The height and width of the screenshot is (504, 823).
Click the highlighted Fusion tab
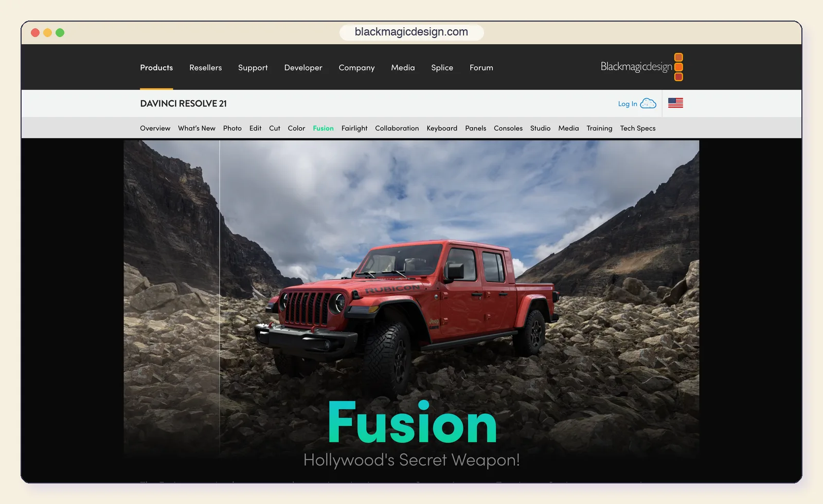pos(323,128)
